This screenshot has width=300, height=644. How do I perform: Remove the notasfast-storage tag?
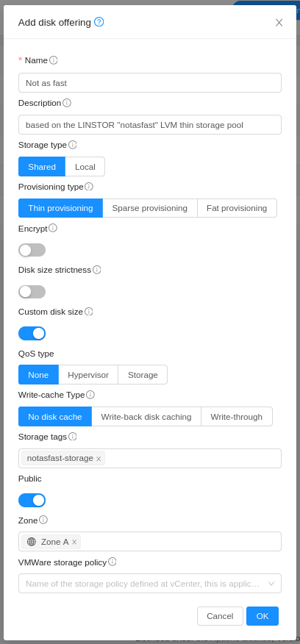coord(99,459)
